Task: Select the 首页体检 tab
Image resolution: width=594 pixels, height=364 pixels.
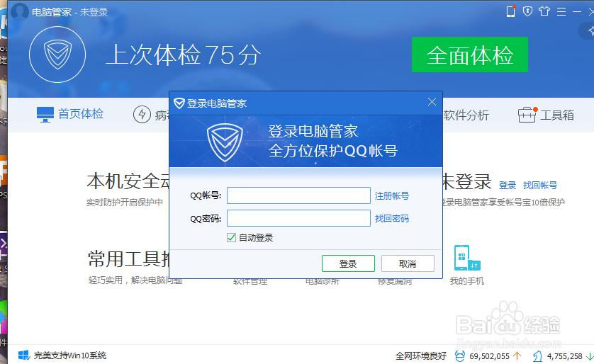Action: pyautogui.click(x=70, y=114)
